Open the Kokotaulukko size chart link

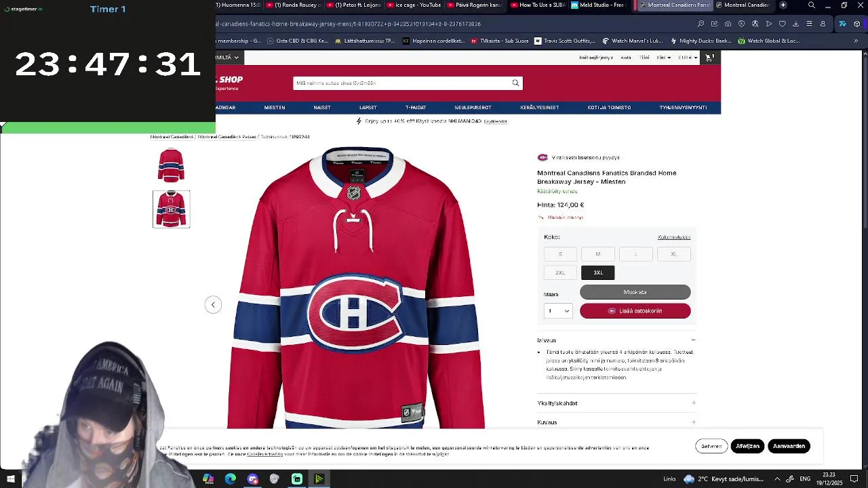pos(674,237)
